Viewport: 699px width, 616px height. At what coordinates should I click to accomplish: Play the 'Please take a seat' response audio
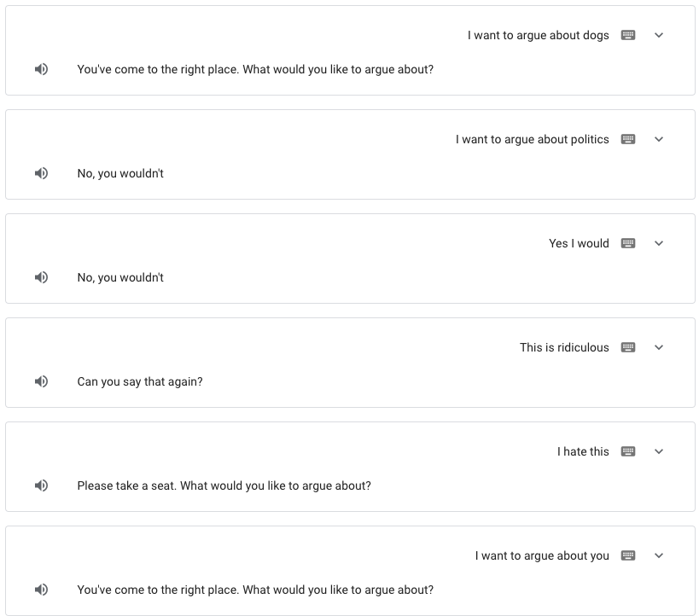coord(42,485)
